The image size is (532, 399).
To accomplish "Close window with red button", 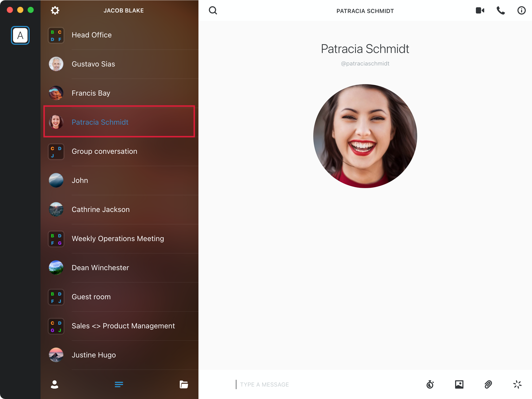I will pos(10,10).
